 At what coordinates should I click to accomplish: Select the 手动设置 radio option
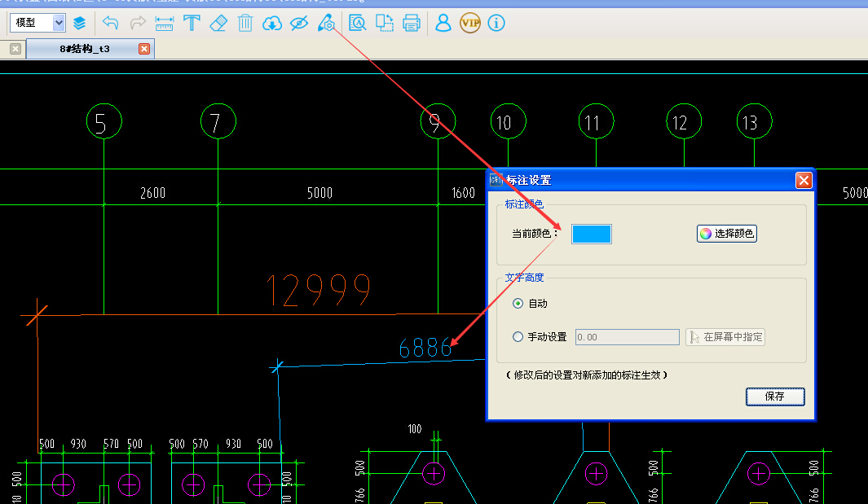540,336
